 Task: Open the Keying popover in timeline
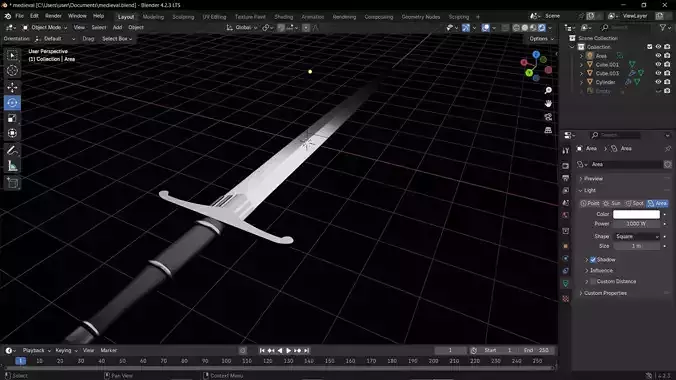click(x=66, y=351)
